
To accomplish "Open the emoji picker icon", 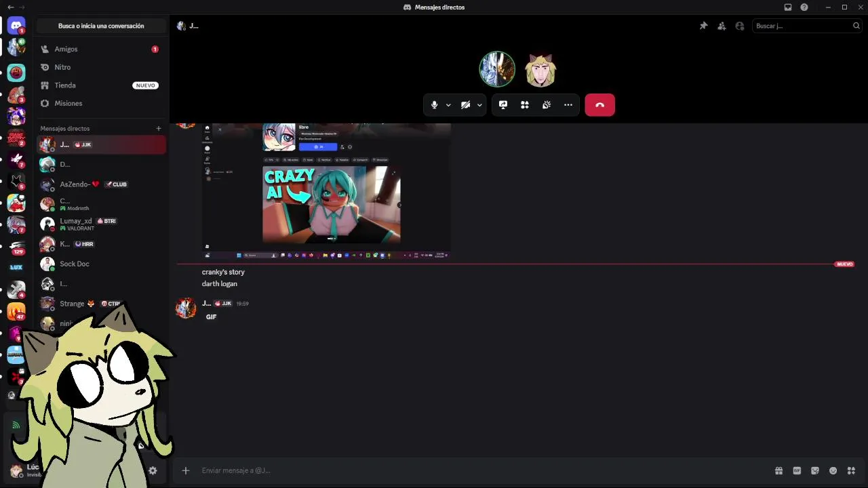I will 833,470.
